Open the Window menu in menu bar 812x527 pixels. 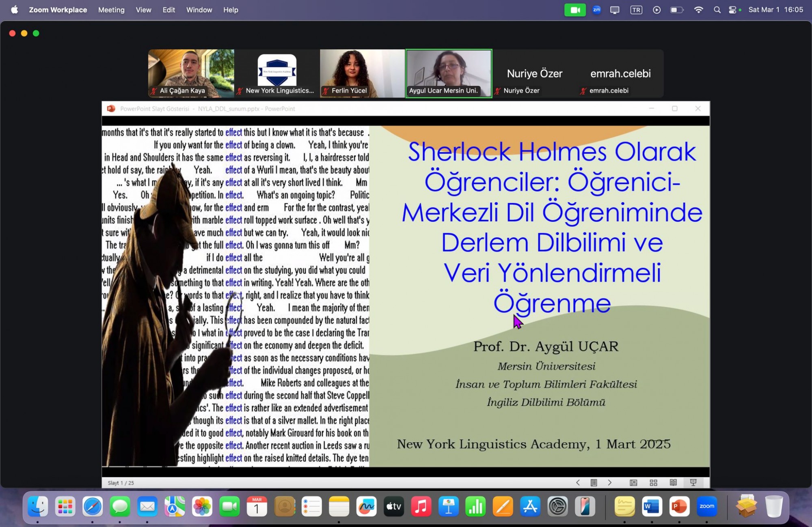(x=199, y=10)
